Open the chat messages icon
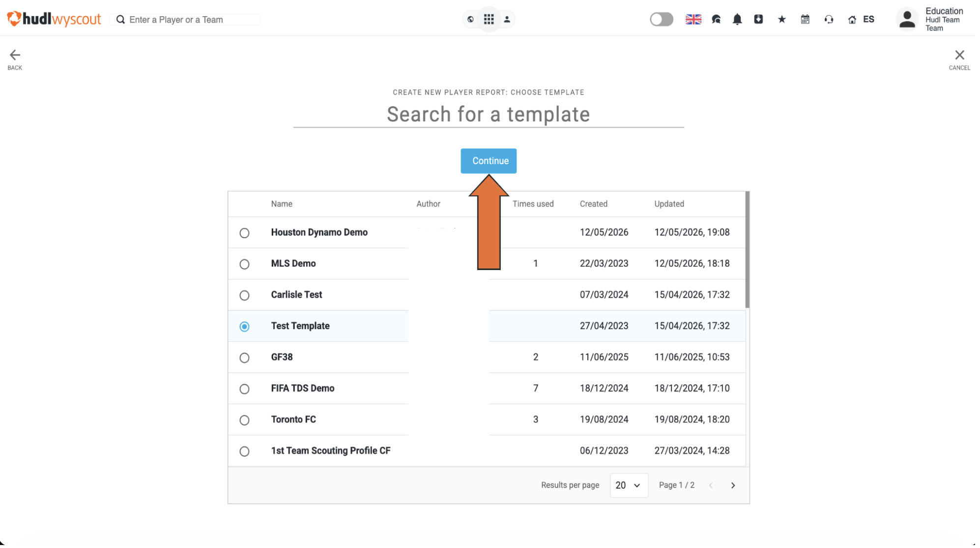Screen dimensions: 980x548 pyautogui.click(x=716, y=20)
